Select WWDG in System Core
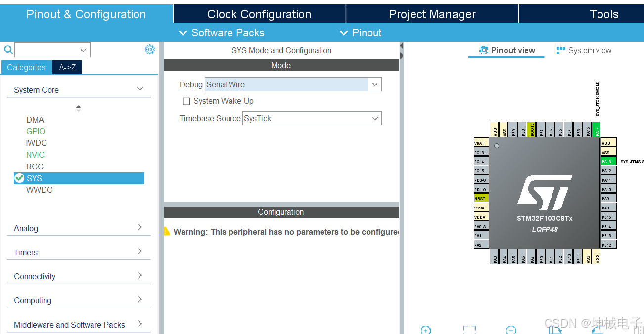Screen dimensions: 644x334 40,190
